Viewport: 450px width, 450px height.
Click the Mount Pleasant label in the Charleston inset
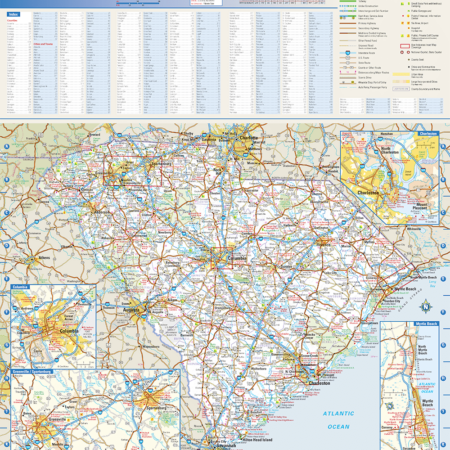(420, 206)
